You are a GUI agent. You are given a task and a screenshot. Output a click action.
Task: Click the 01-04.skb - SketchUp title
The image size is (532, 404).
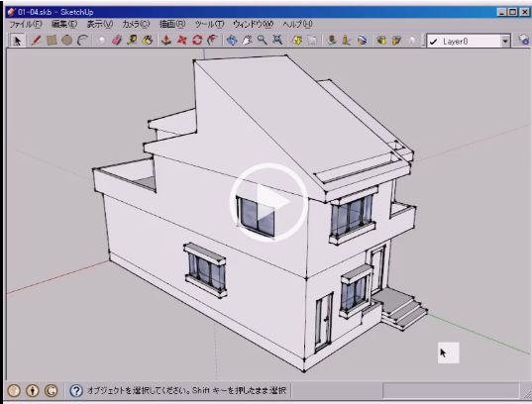[x=55, y=12]
